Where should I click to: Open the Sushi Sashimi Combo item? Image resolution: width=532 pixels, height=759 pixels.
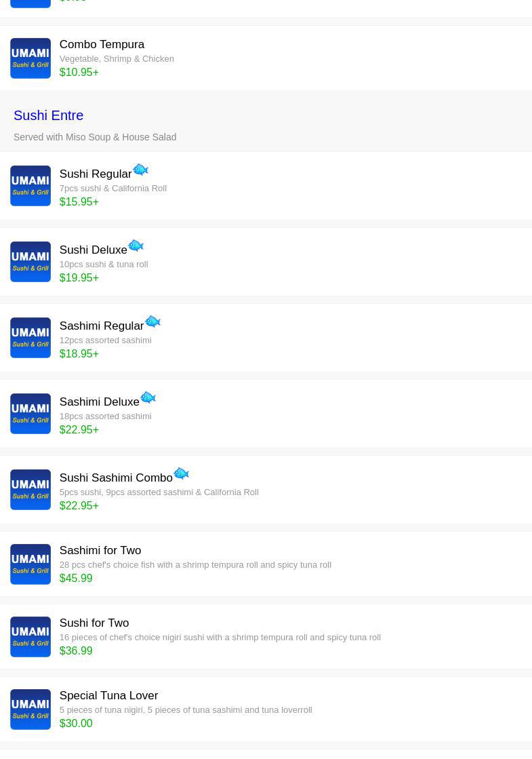266,489
